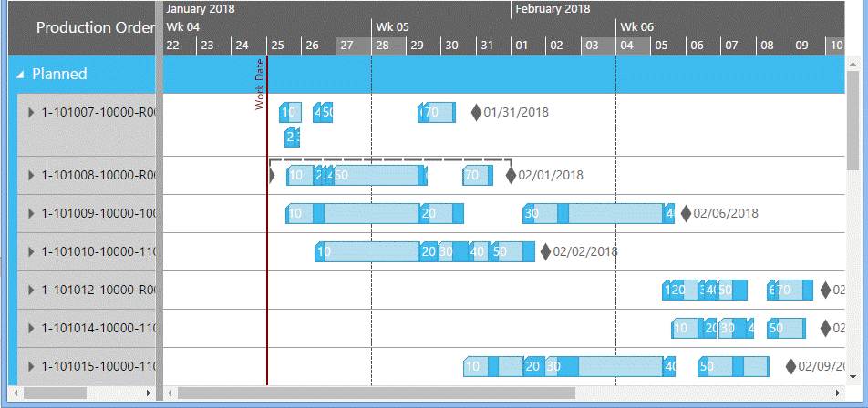
Task: Click due date diamond of order 1-101014
Action: (825, 329)
